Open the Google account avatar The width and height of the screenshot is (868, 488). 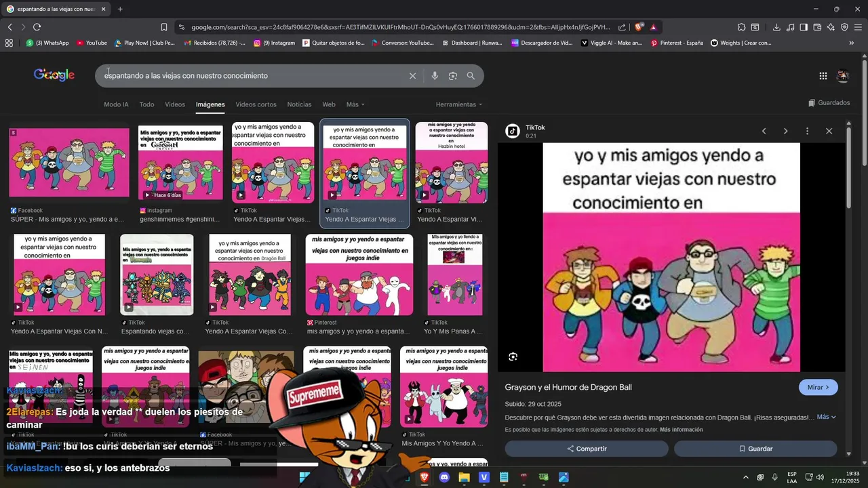pyautogui.click(x=843, y=76)
